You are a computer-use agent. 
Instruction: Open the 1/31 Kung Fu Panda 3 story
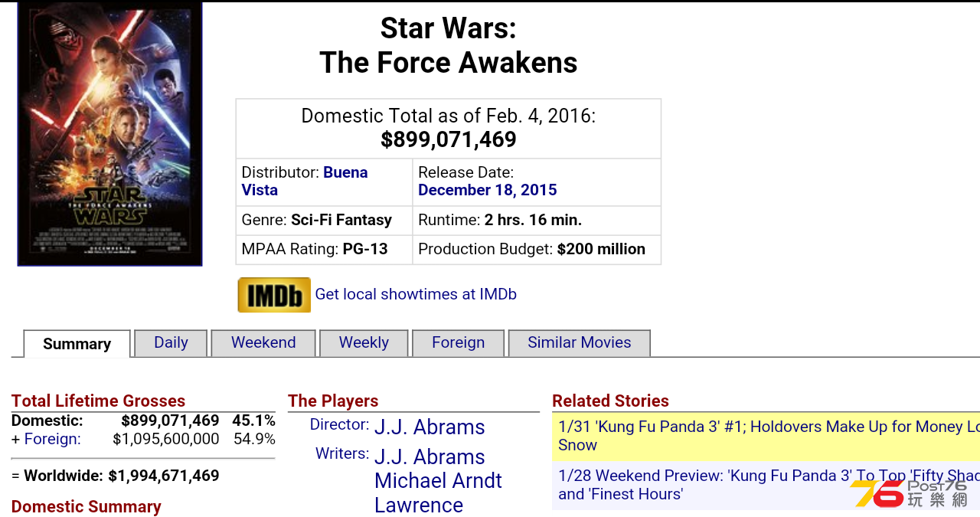[766, 436]
